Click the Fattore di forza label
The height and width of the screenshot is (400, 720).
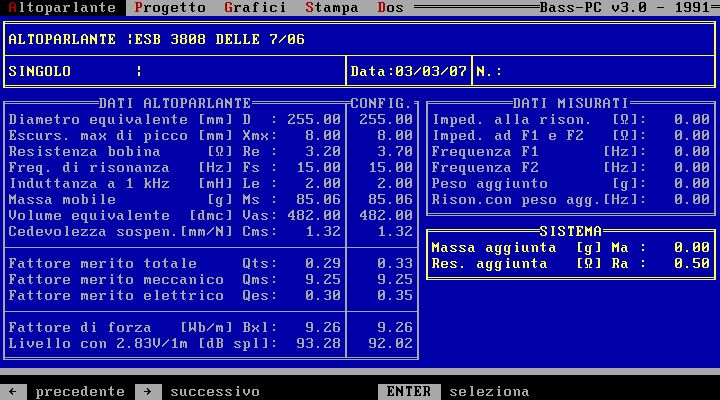80,327
